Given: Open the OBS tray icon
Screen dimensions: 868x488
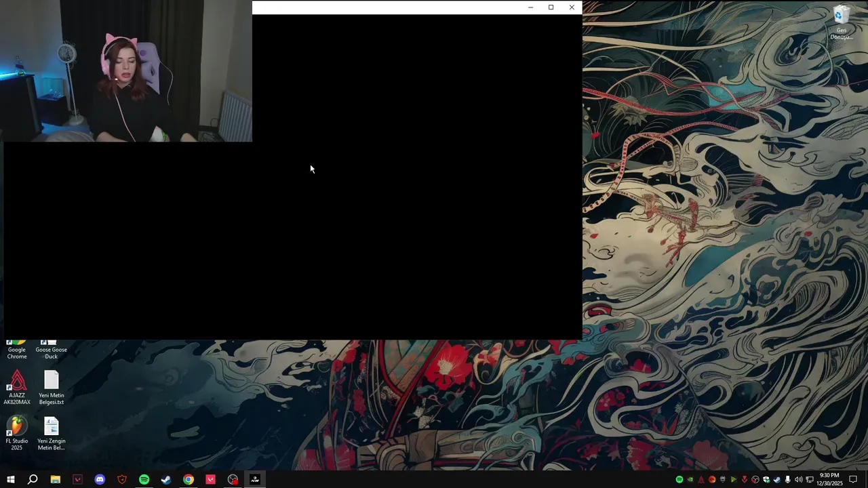Looking at the screenshot, I should coord(755,479).
